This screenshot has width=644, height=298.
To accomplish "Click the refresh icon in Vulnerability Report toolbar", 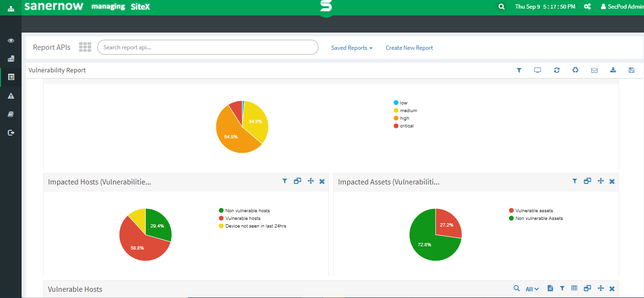I will pos(557,70).
